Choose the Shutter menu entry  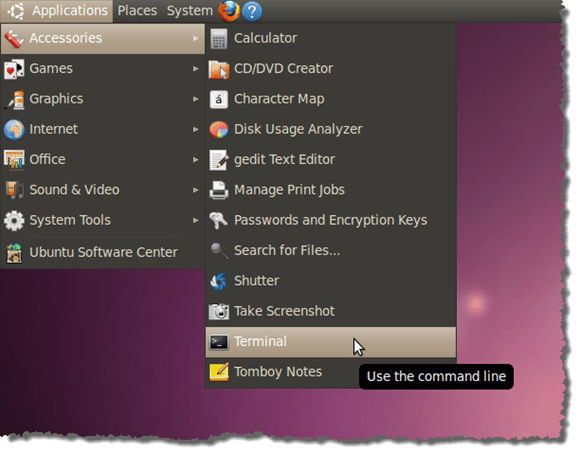(x=331, y=281)
